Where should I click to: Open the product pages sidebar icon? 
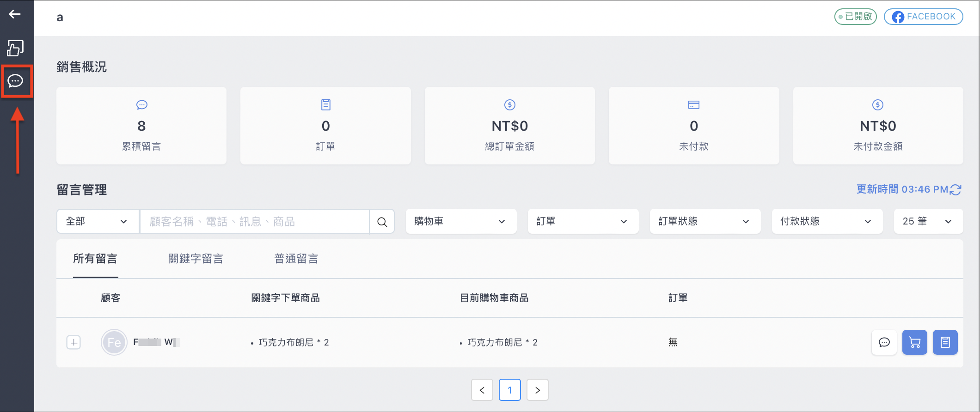coord(15,48)
